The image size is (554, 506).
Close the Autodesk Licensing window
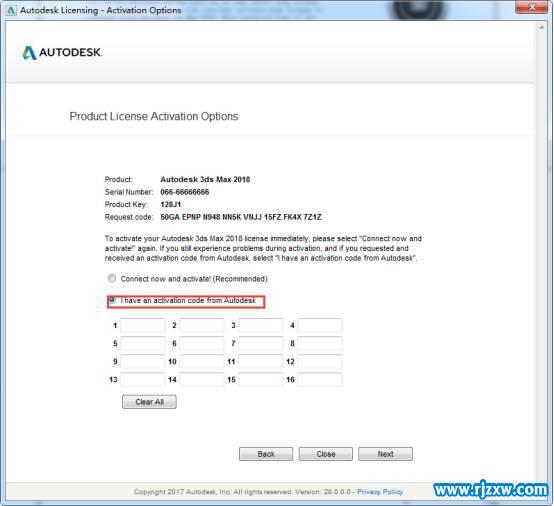click(x=532, y=7)
